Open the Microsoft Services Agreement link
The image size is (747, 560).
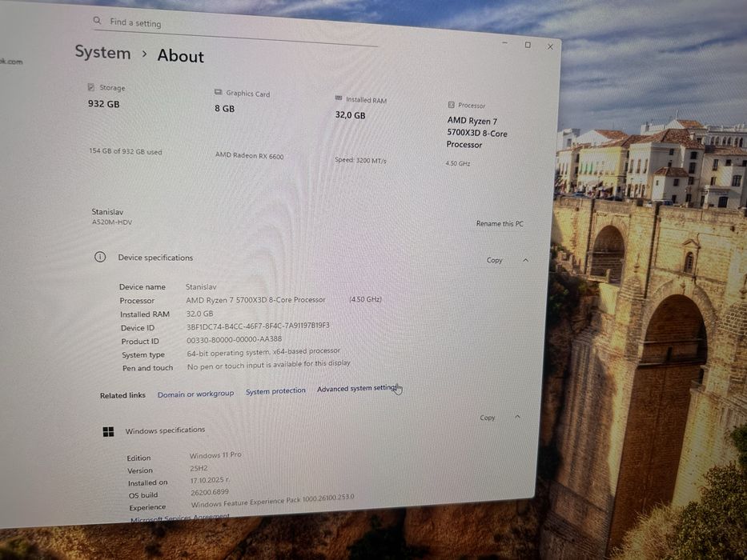coord(180,517)
